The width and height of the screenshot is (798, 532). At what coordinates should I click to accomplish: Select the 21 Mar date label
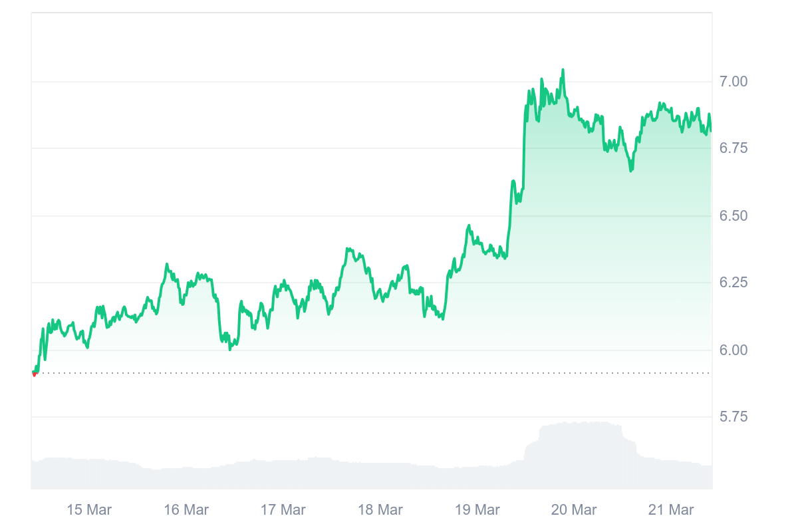click(x=672, y=510)
